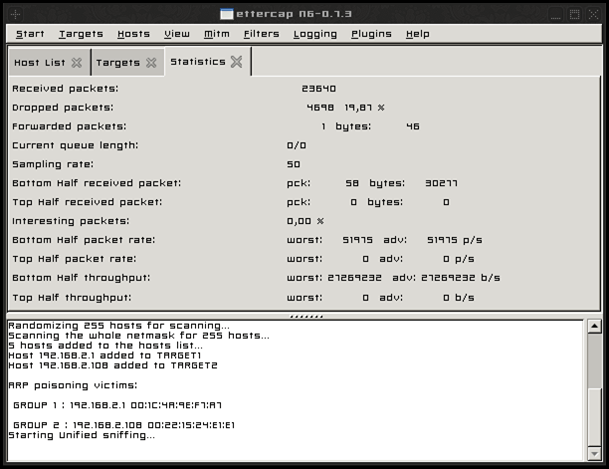Click the ettercap window title icon
Screen dimensions: 609x469
pos(227,14)
